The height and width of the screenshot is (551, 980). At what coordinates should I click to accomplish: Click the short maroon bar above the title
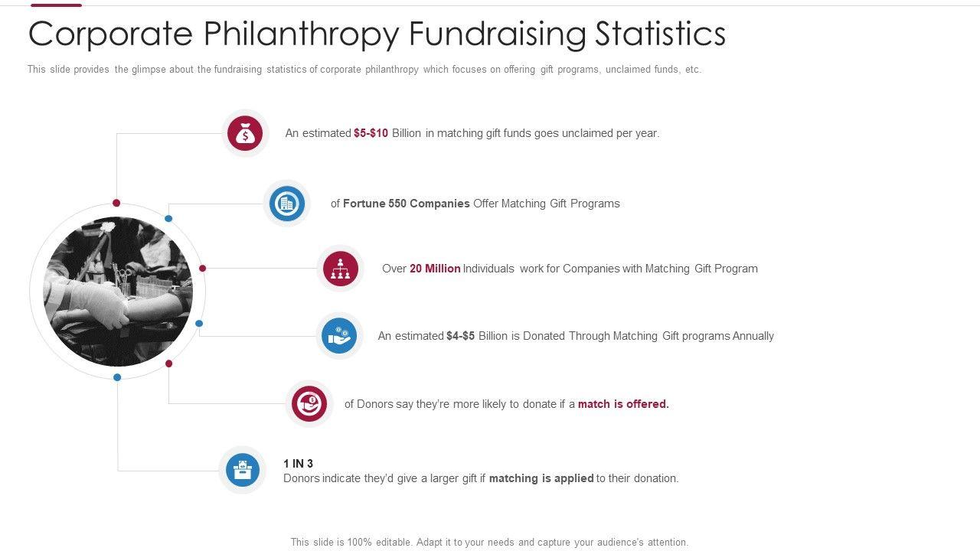(x=56, y=5)
